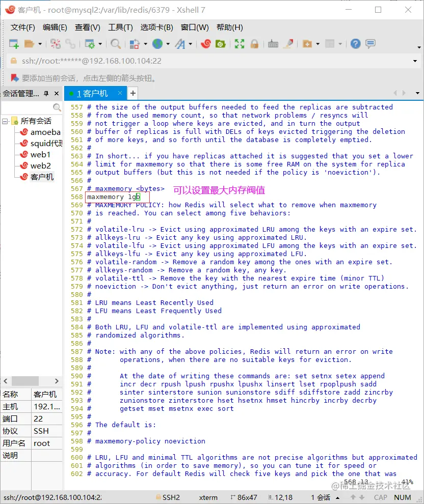Open the new folder icon dropdown arrow
Screen dimensions: 424x504
318,44
